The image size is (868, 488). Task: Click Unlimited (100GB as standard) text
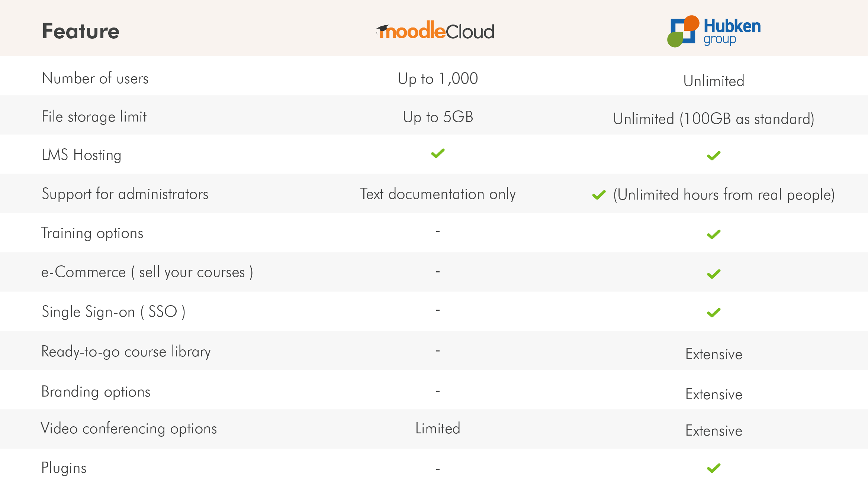click(x=714, y=119)
